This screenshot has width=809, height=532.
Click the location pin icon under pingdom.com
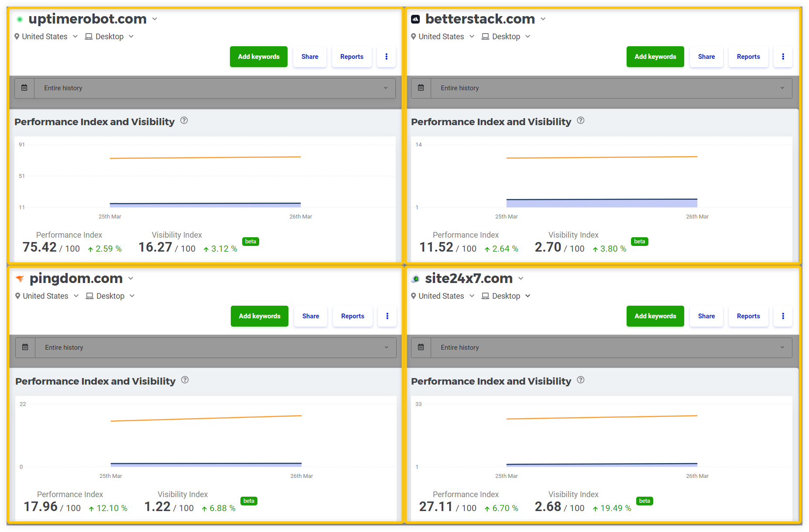click(17, 296)
